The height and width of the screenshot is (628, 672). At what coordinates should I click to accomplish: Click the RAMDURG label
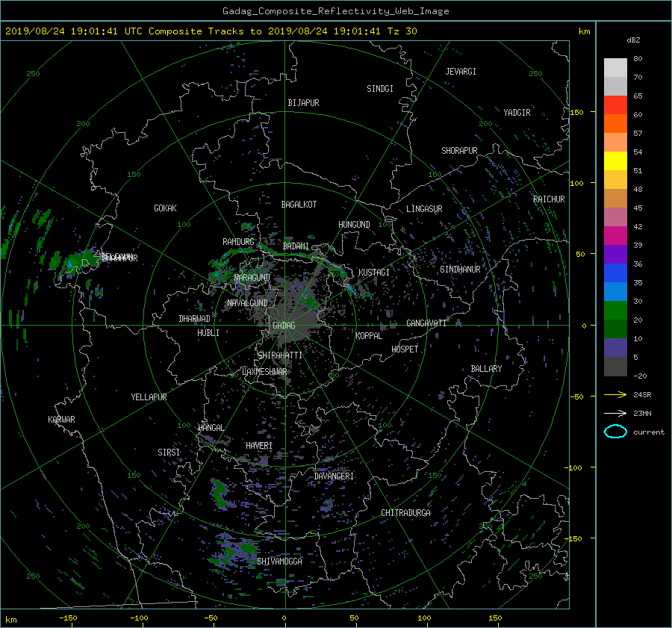pos(238,242)
